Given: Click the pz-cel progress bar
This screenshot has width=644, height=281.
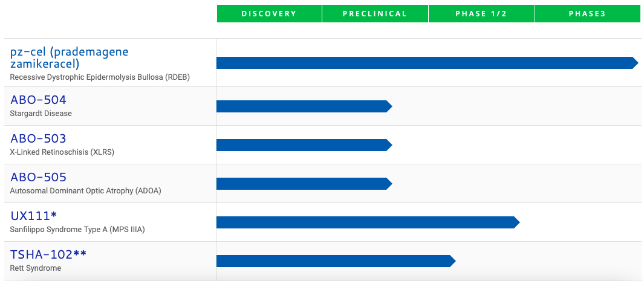Looking at the screenshot, I should pyautogui.click(x=426, y=63).
